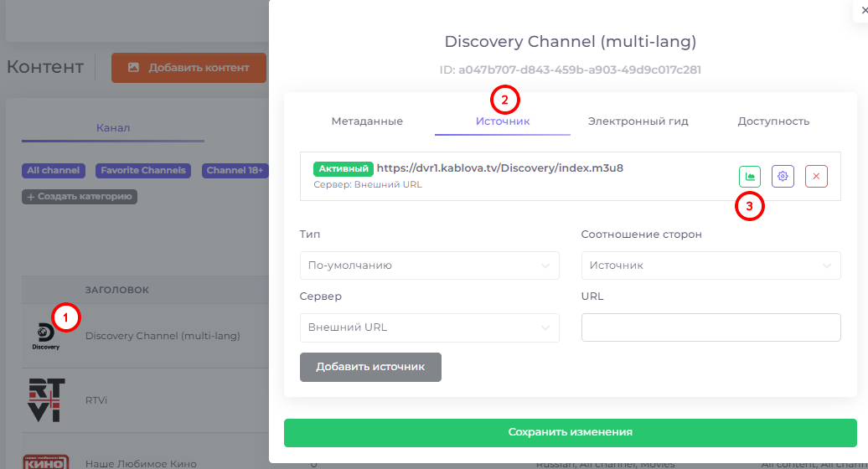
Task: Click the ЗАГОЛОВОК column header
Action: [x=116, y=290]
